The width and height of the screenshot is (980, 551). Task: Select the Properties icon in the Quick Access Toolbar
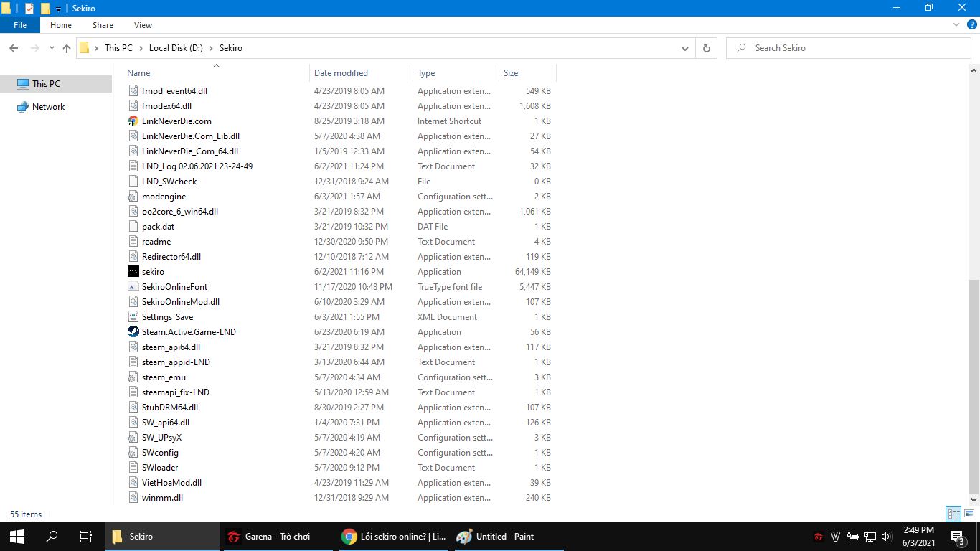pos(31,8)
